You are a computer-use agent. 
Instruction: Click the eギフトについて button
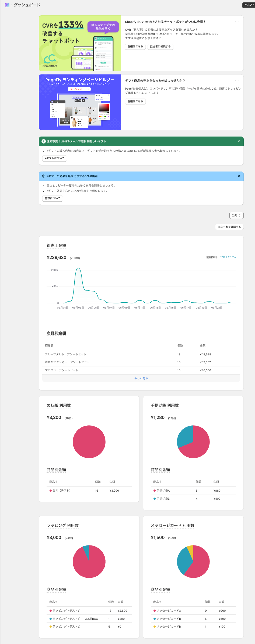[55, 158]
